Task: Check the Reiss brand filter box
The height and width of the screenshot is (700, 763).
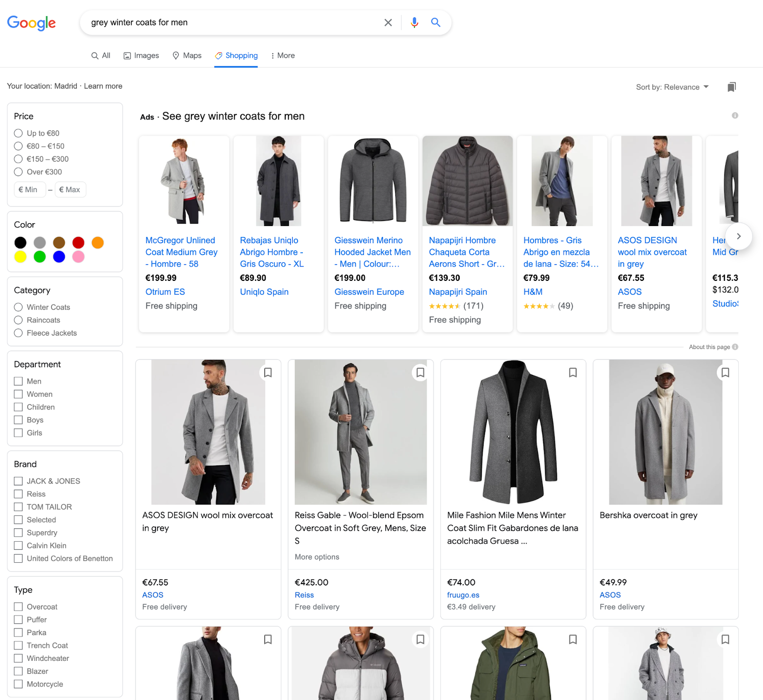Action: click(x=19, y=494)
